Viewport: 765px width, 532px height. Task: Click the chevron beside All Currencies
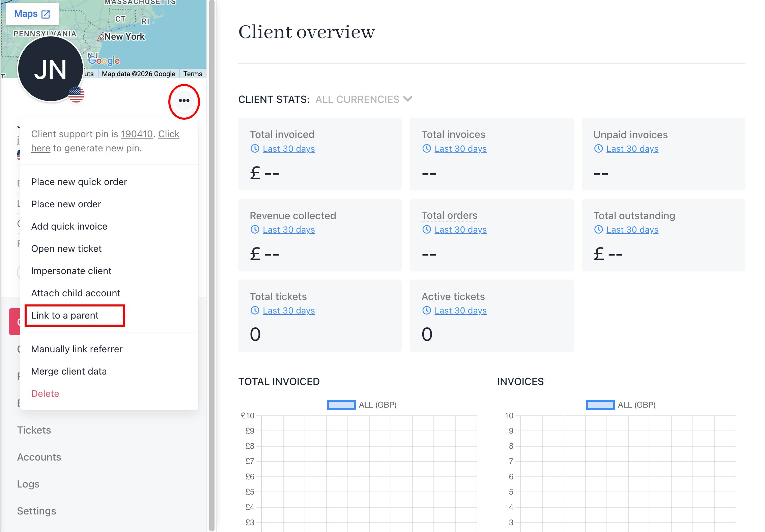tap(407, 99)
